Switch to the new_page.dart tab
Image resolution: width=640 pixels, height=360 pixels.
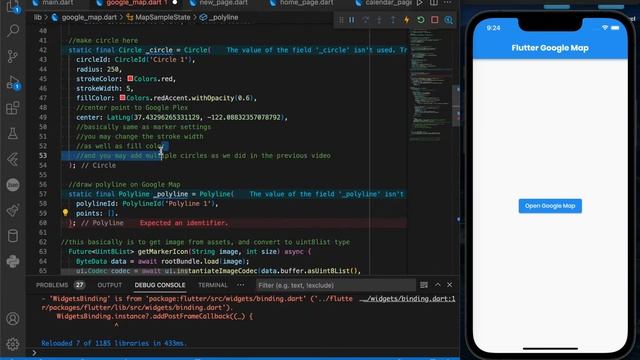(223, 3)
